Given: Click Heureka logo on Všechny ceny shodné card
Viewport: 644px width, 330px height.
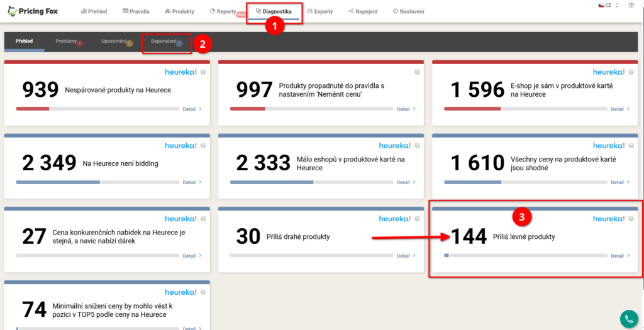Looking at the screenshot, I should (609, 145).
